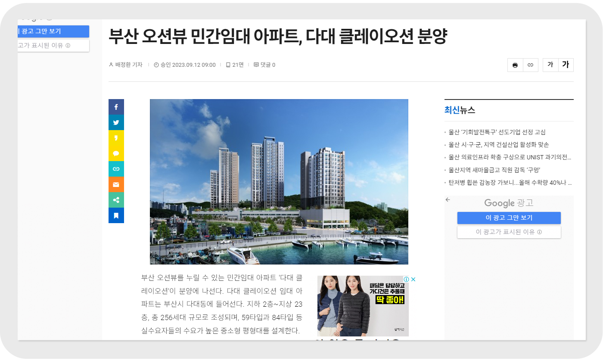The width and height of the screenshot is (603, 364).
Task: Increase font size with large 가 button
Action: pos(566,65)
